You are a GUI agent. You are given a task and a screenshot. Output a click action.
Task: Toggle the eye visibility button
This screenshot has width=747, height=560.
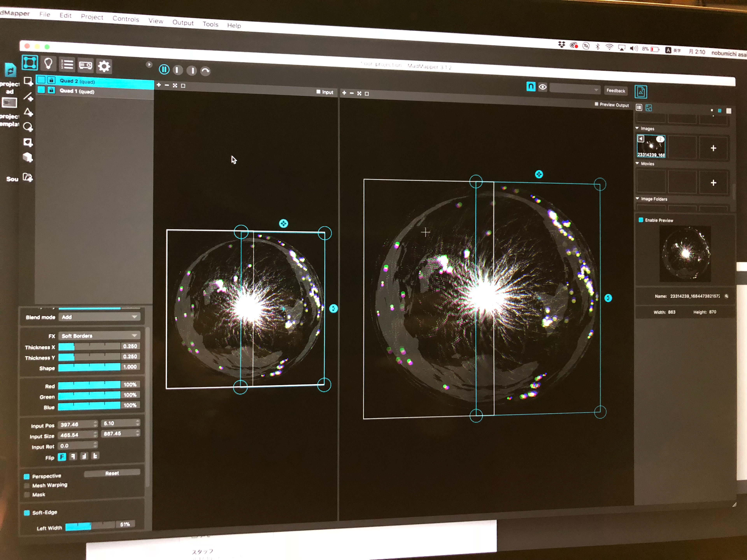point(543,87)
